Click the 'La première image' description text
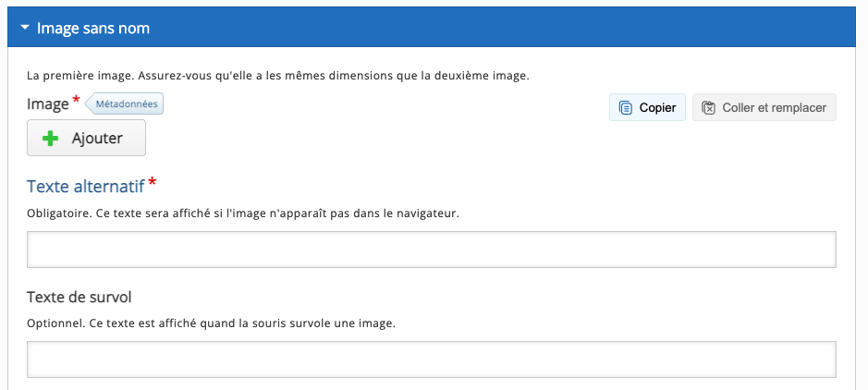 277,76
